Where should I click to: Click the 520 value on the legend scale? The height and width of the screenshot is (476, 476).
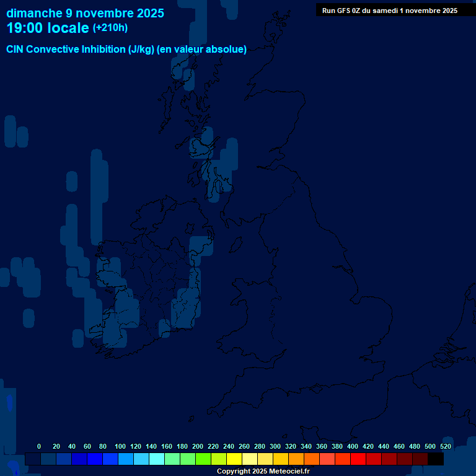tap(445, 446)
